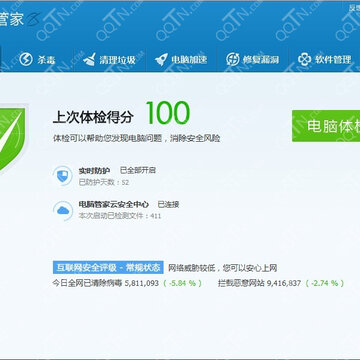Click the shield icon beside 实时防护

tap(63, 176)
